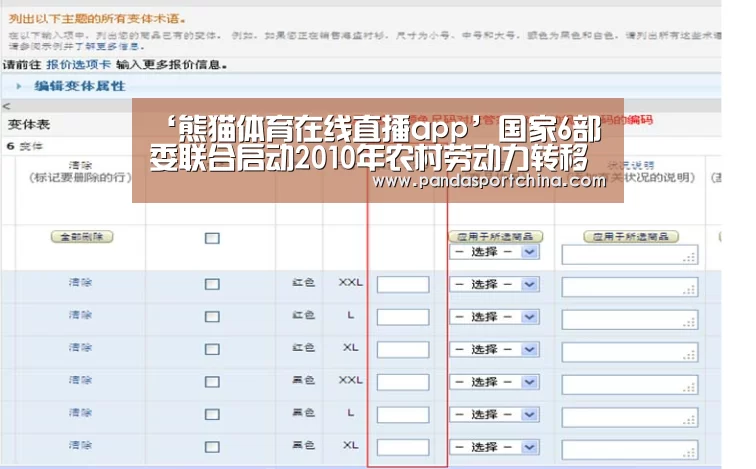756x469 pixels.
Task: Click 清除 link in 黑色 XL row
Action: click(x=80, y=445)
